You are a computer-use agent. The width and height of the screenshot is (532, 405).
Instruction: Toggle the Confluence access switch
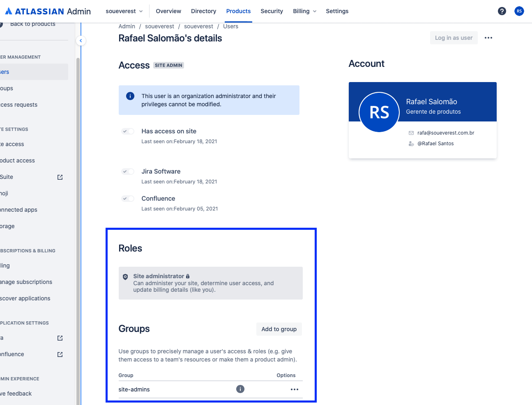(x=128, y=199)
